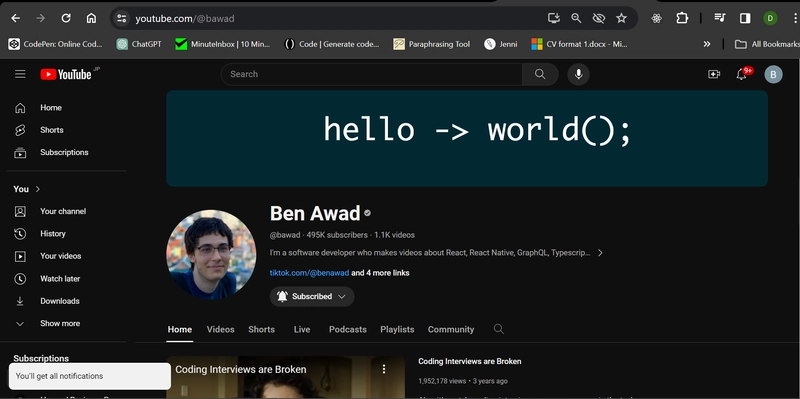Toggle the browser side panel
Image resolution: width=800 pixels, height=399 pixels.
tap(745, 18)
